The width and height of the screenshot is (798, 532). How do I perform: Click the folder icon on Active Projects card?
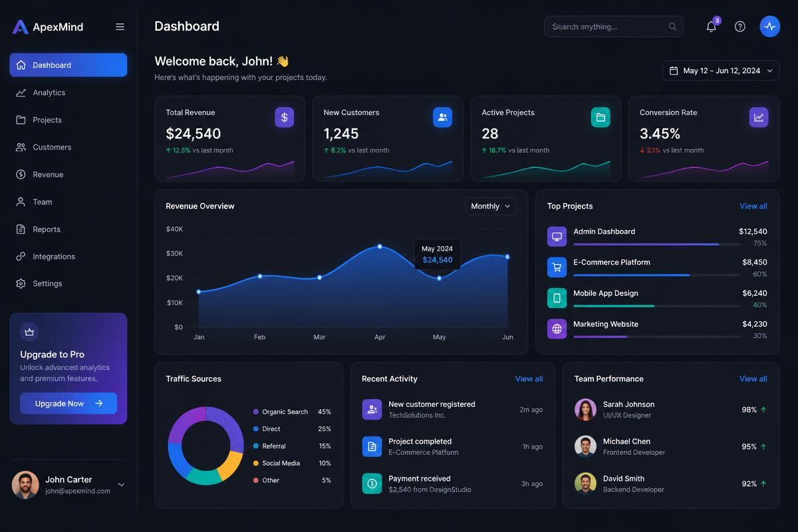click(600, 118)
